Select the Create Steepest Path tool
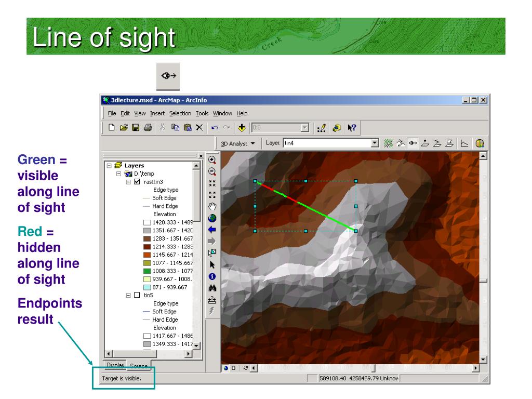532x399 pixels. coord(401,143)
